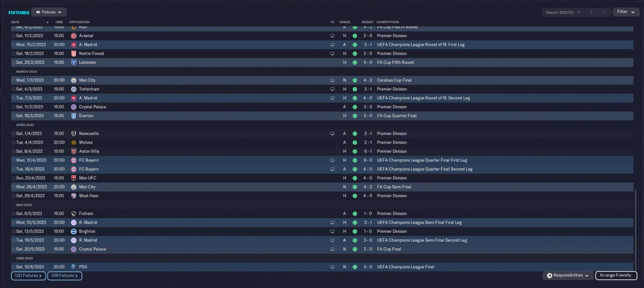Click the Newcastle club badge

74,134
